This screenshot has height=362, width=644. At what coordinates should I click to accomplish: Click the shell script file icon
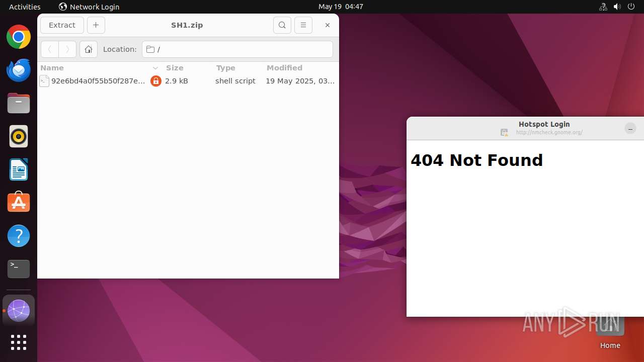pos(44,81)
